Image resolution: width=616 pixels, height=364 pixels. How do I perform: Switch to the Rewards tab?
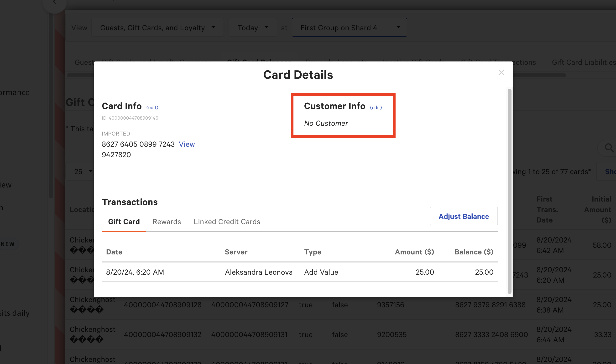pyautogui.click(x=167, y=222)
